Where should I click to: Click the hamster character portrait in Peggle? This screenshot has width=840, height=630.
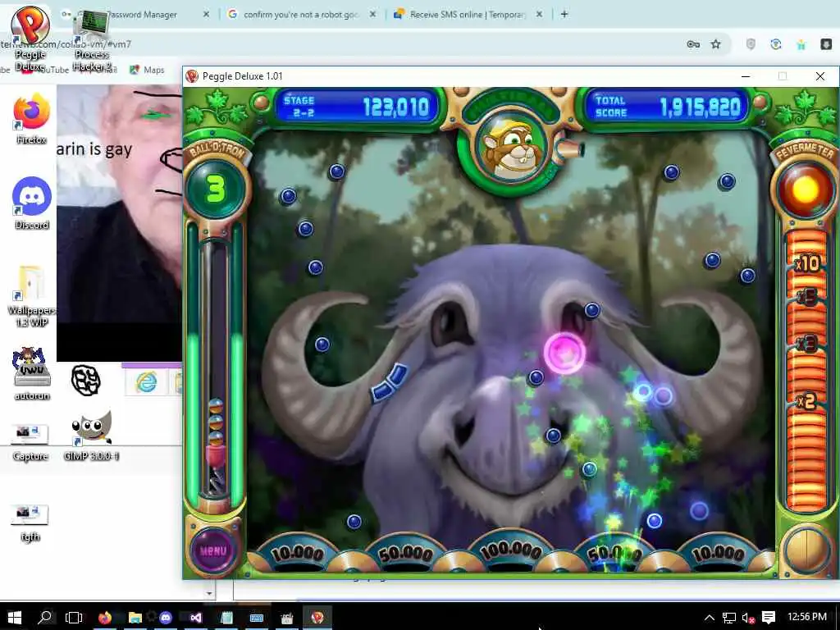click(x=513, y=148)
